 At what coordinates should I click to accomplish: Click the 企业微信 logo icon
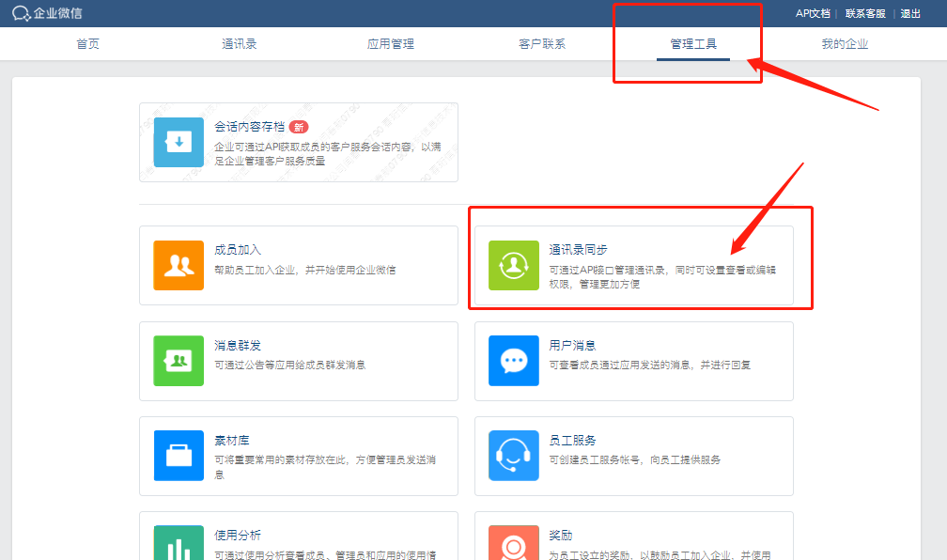[x=21, y=13]
